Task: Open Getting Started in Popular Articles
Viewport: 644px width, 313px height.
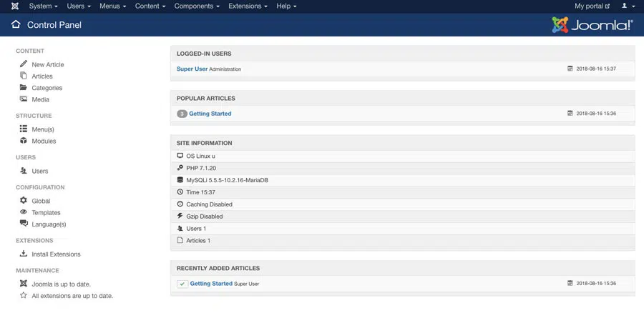Action: pyautogui.click(x=210, y=114)
